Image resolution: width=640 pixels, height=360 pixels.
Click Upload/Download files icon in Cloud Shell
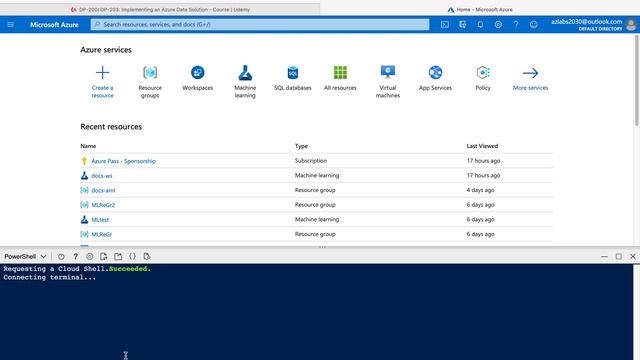coord(104,256)
